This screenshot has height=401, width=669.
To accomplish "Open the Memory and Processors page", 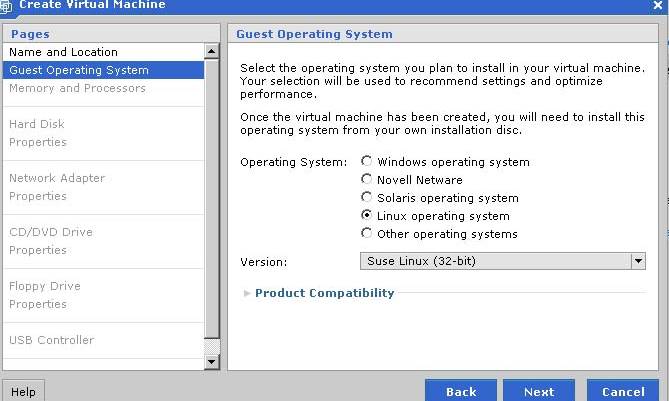I will [x=77, y=88].
